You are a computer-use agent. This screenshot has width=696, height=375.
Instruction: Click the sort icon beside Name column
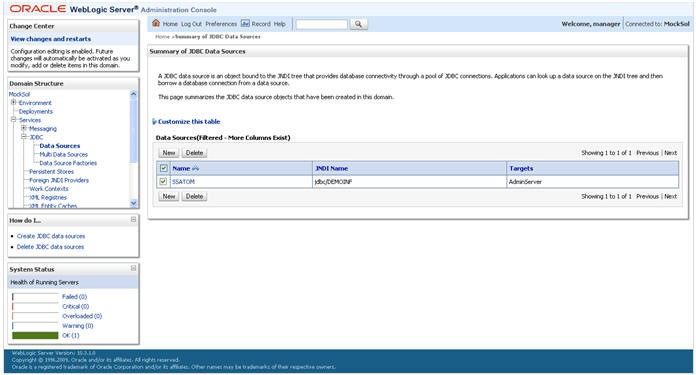click(x=195, y=169)
